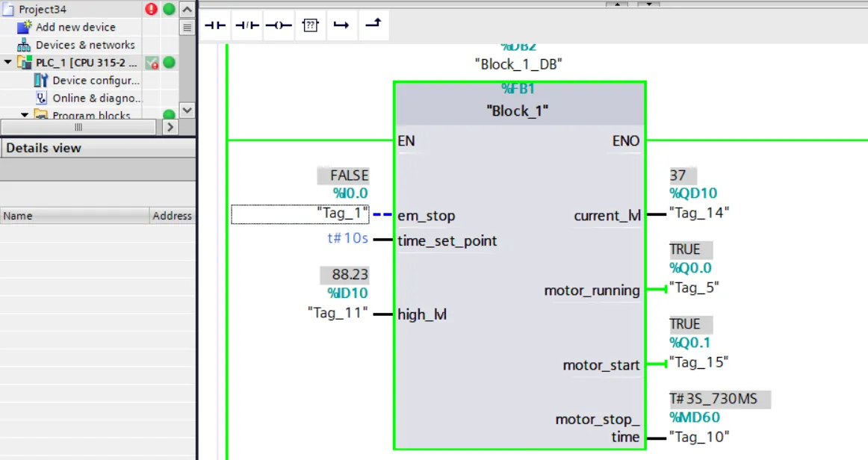868x460 pixels.
Task: Click the %ID10 address
Action: click(x=347, y=293)
